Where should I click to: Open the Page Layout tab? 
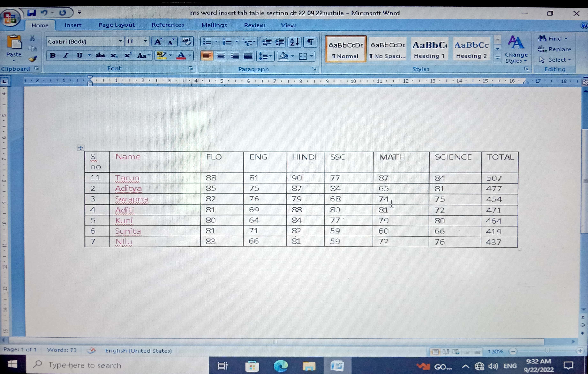[117, 25]
